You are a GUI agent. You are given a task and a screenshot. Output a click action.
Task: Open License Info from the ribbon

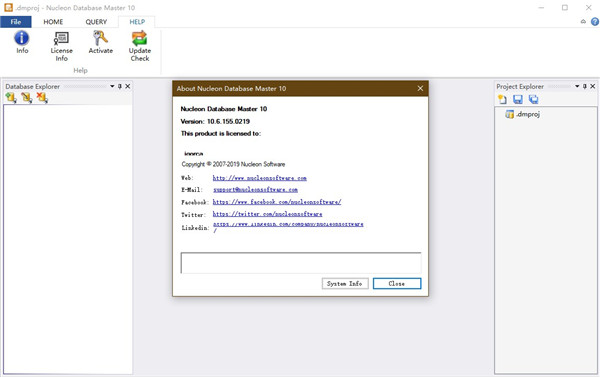coord(61,46)
